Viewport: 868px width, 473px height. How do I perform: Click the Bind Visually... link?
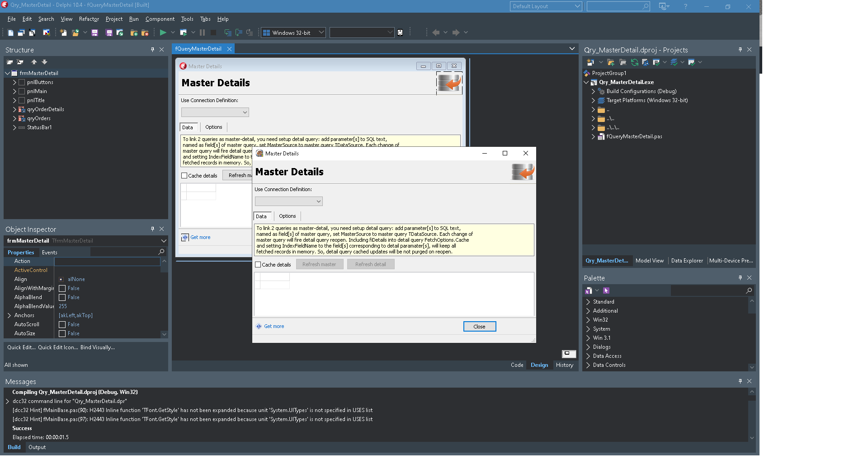(98, 347)
